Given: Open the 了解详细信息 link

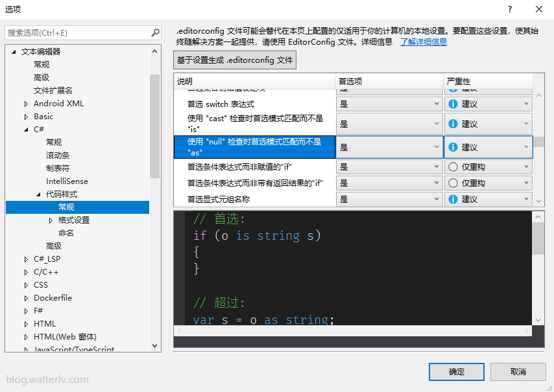Looking at the screenshot, I should 423,42.
